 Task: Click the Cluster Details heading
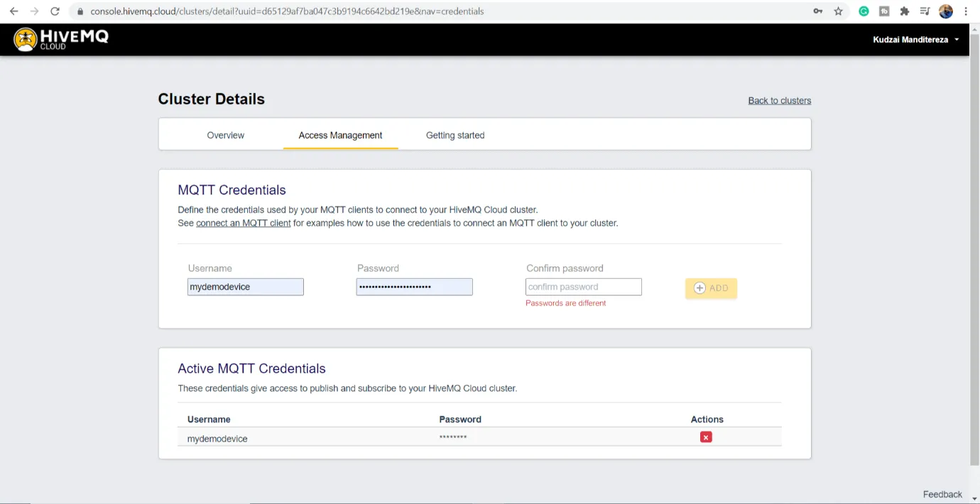point(212,99)
